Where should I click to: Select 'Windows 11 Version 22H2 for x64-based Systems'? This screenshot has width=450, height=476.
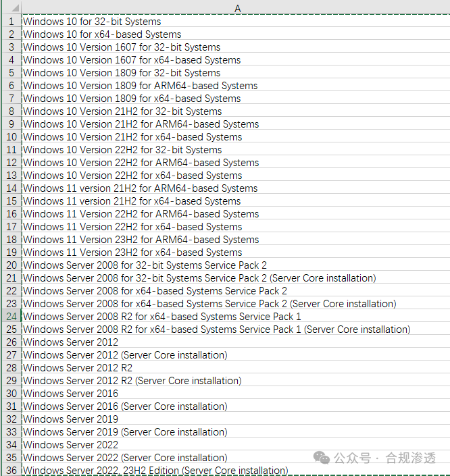pyautogui.click(x=236, y=227)
